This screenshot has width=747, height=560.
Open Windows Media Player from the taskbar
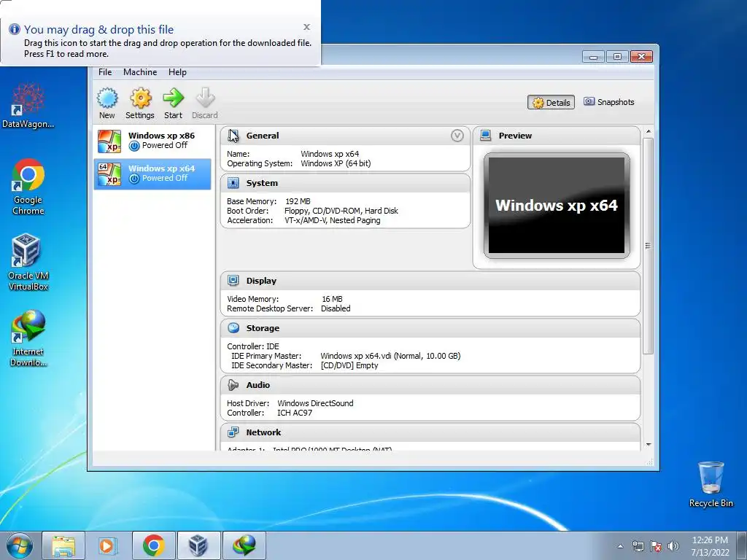[x=108, y=545]
